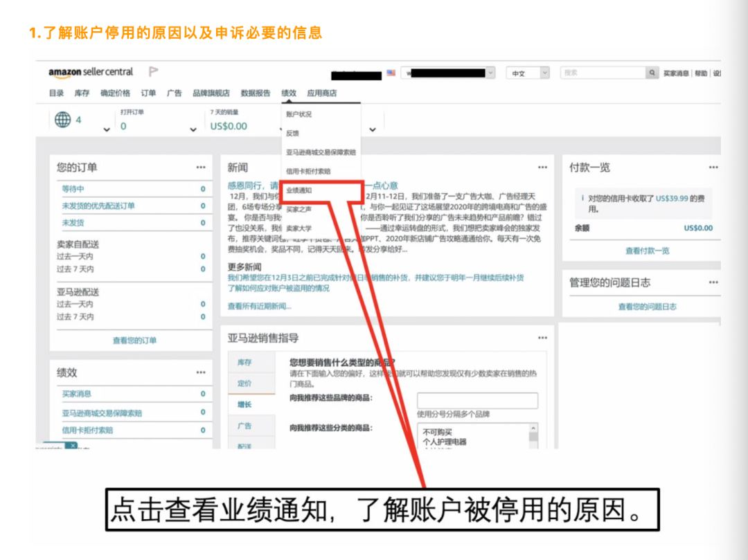
Task: Open the 中文 language dropdown
Action: point(528,73)
